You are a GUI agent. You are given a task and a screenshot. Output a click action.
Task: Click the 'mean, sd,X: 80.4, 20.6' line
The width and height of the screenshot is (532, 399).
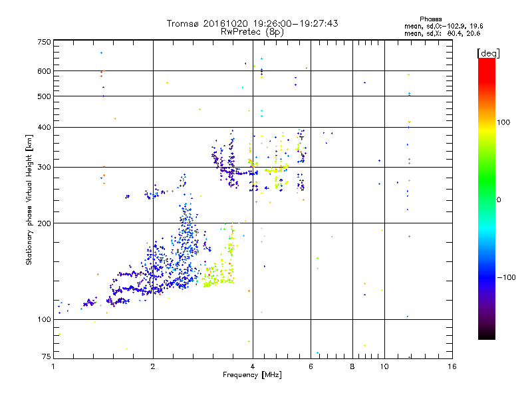point(442,33)
